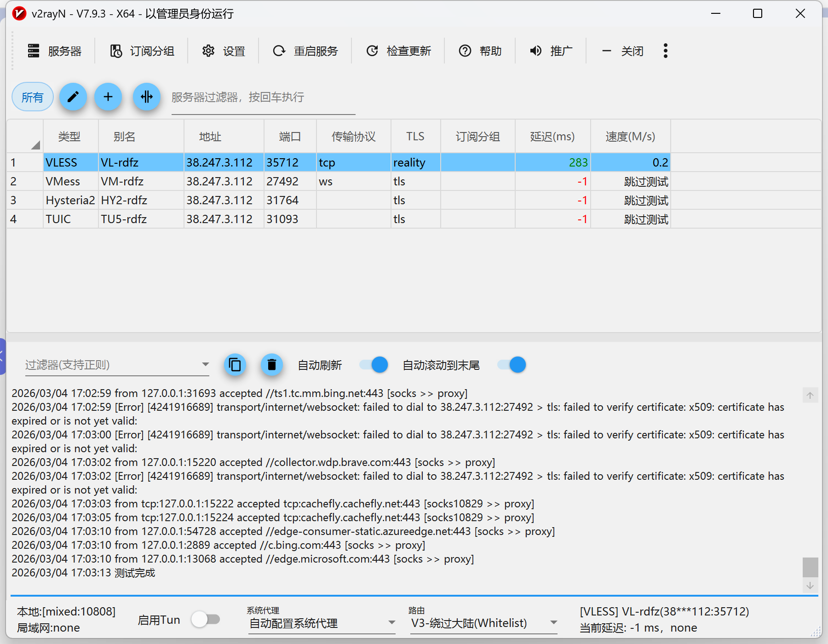
Task: Click the auto column width icon
Action: [146, 97]
